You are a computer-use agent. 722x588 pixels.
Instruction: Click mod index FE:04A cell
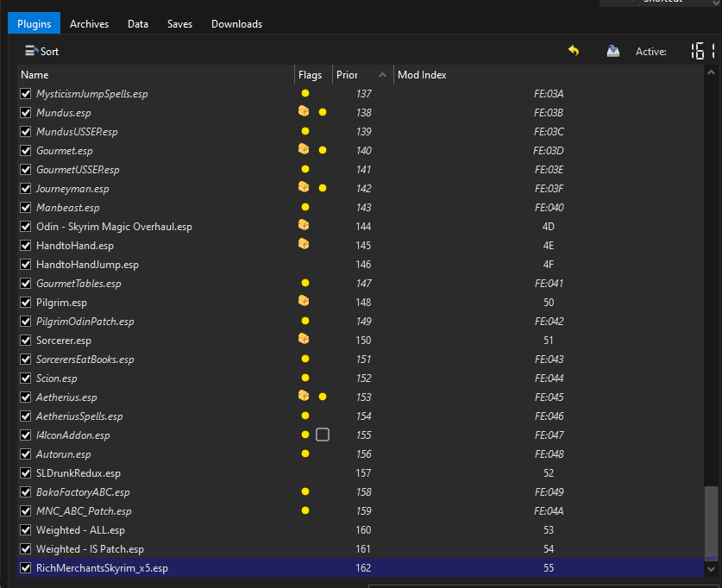click(549, 511)
